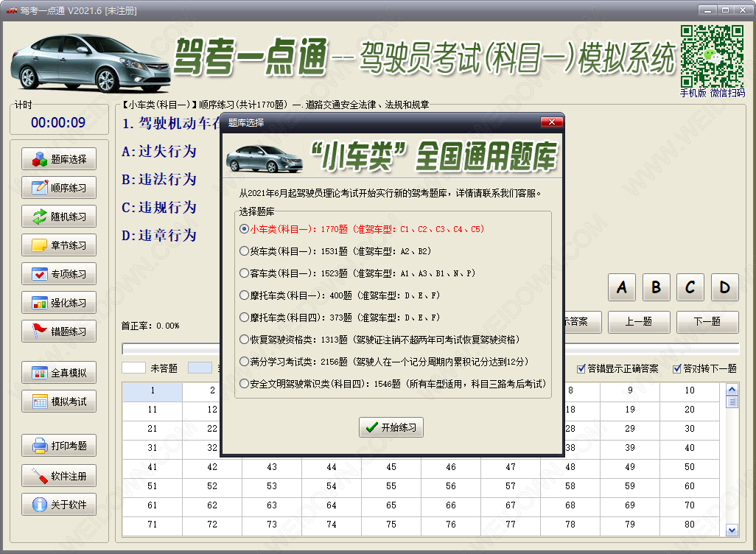Screen dimensions: 756x554
Task: Start 随机练习 random practice mode
Action: (60, 217)
